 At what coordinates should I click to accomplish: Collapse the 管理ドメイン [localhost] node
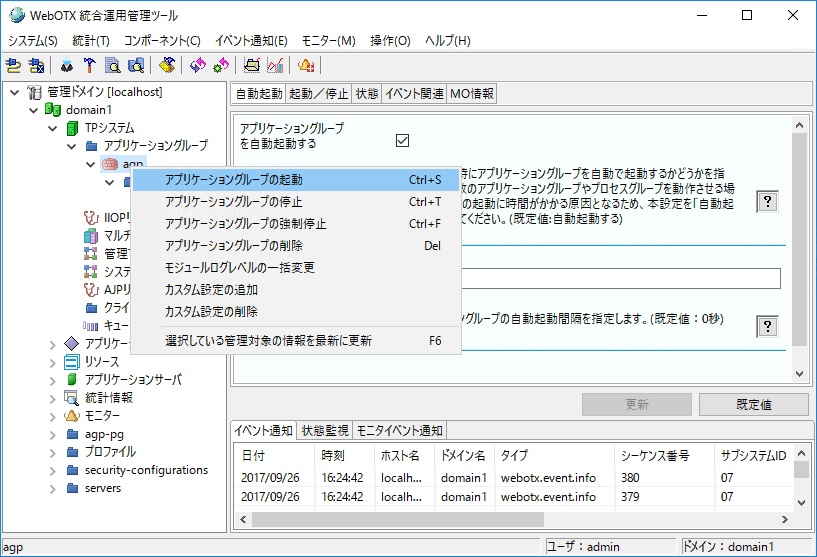coord(15,93)
